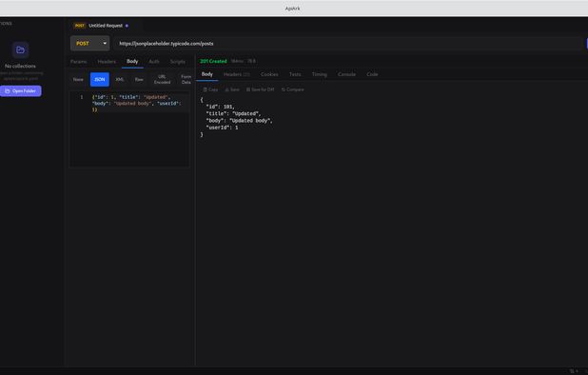The height and width of the screenshot is (375, 588).
Task: Click the "userId": 1 response line
Action: click(x=222, y=128)
